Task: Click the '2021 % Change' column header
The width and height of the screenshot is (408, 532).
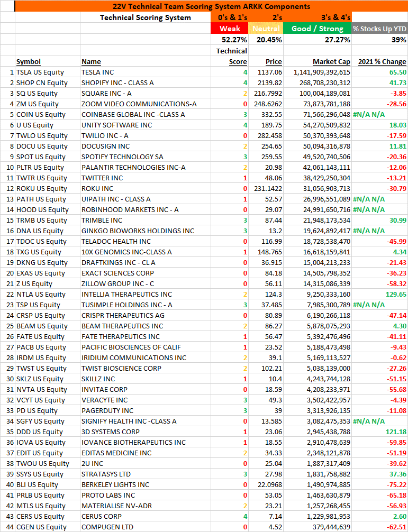Action: 382,61
